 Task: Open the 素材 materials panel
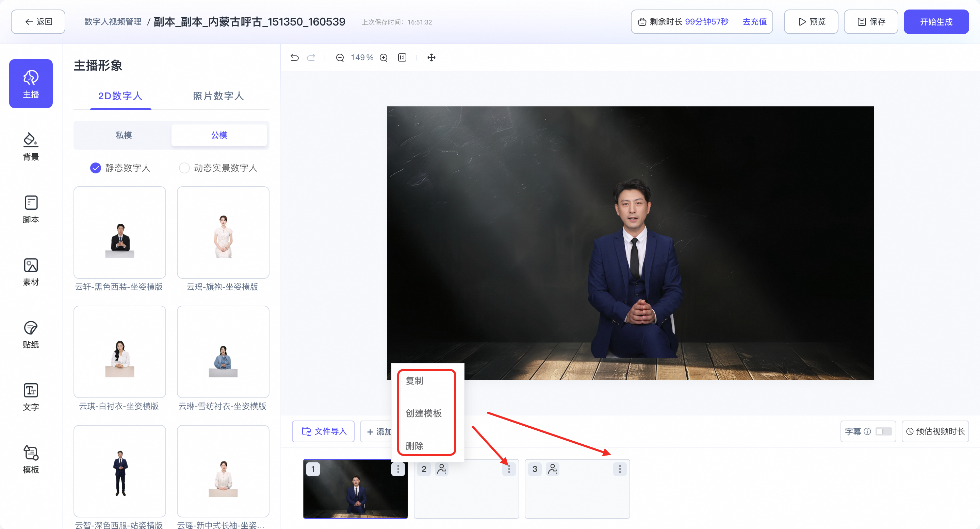[x=31, y=272]
